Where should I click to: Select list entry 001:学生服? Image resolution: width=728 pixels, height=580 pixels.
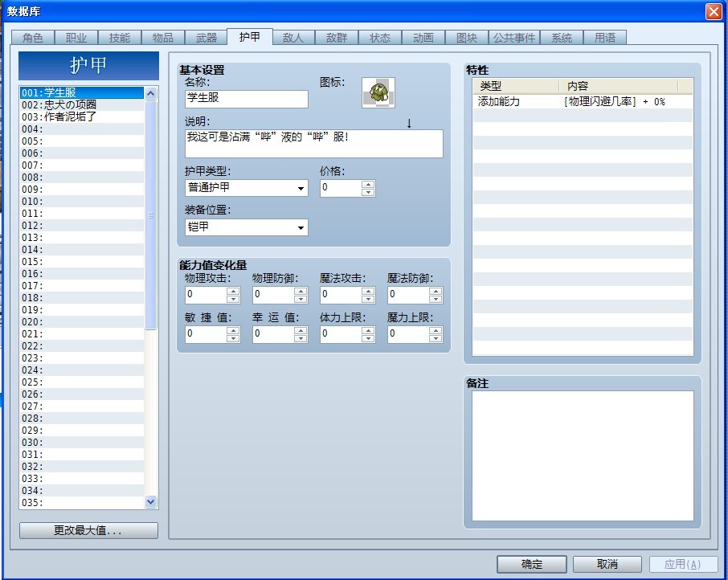pyautogui.click(x=82, y=93)
